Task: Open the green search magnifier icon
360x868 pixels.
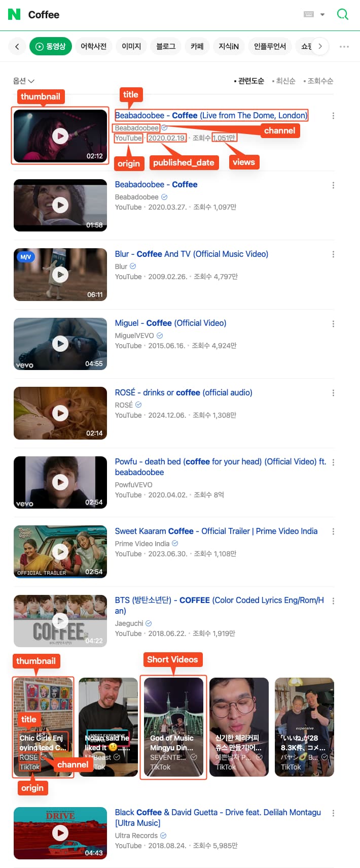Action: pos(343,14)
